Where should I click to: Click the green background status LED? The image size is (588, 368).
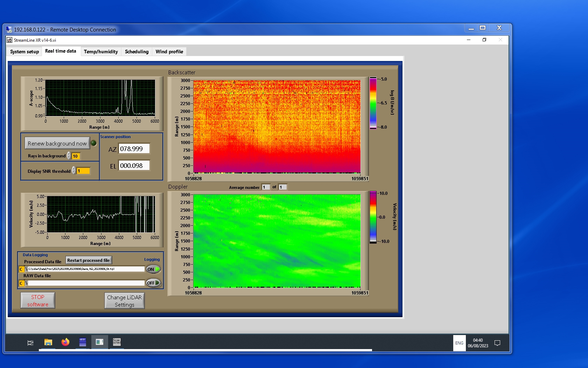tap(94, 143)
